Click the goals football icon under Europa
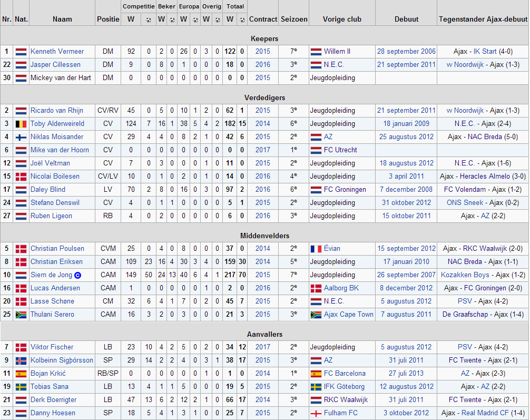 coord(195,19)
